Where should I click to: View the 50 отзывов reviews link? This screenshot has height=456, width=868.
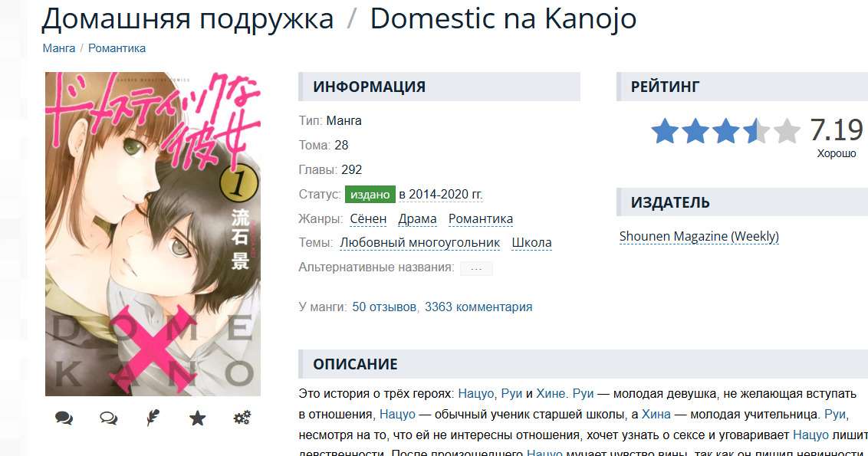coord(384,307)
